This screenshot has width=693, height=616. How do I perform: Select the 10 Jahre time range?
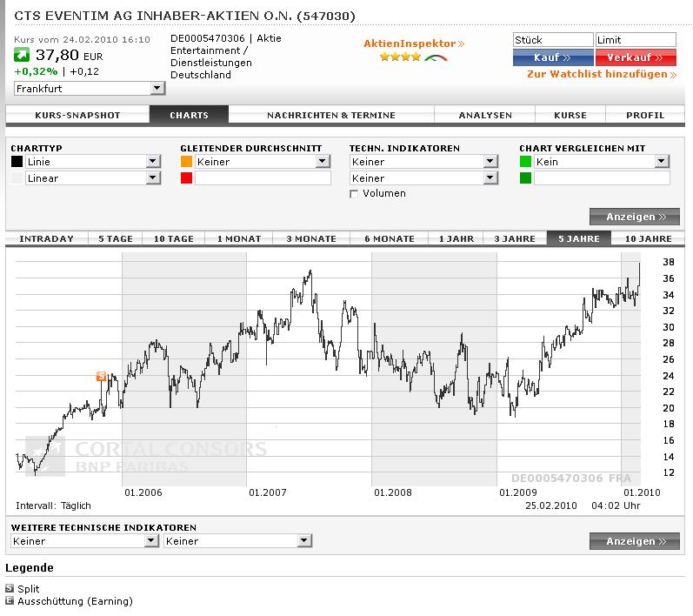click(649, 238)
